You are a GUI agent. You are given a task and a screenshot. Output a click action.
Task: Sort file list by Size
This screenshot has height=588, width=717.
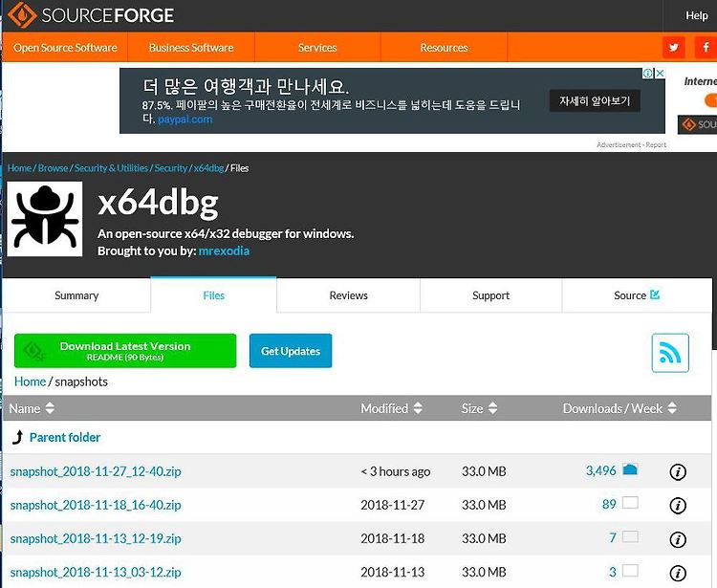(x=479, y=408)
